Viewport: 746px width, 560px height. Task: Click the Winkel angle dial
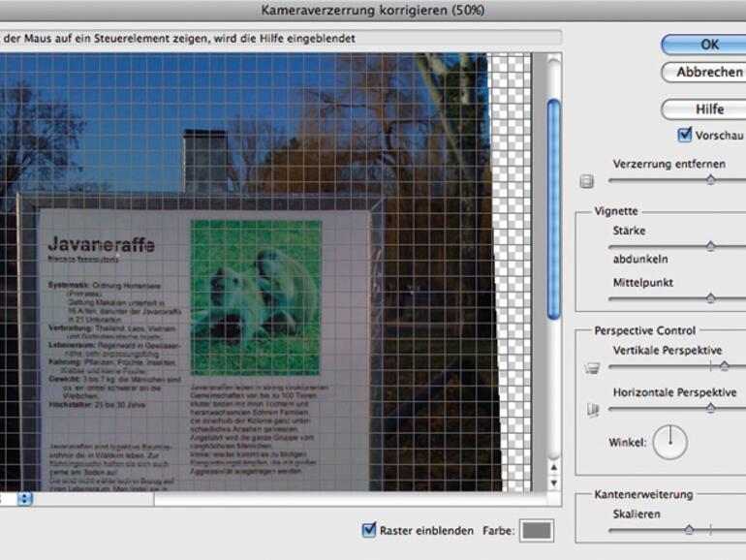pyautogui.click(x=669, y=442)
